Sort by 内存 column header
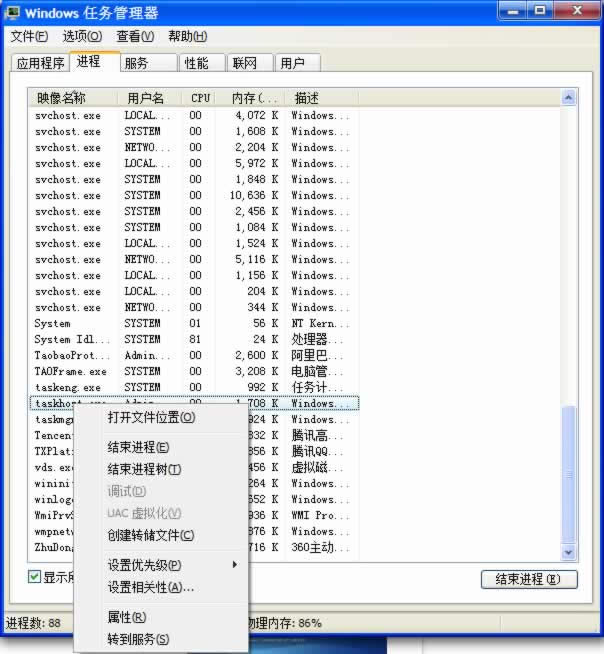Screen dimensions: 604x654 click(250, 98)
